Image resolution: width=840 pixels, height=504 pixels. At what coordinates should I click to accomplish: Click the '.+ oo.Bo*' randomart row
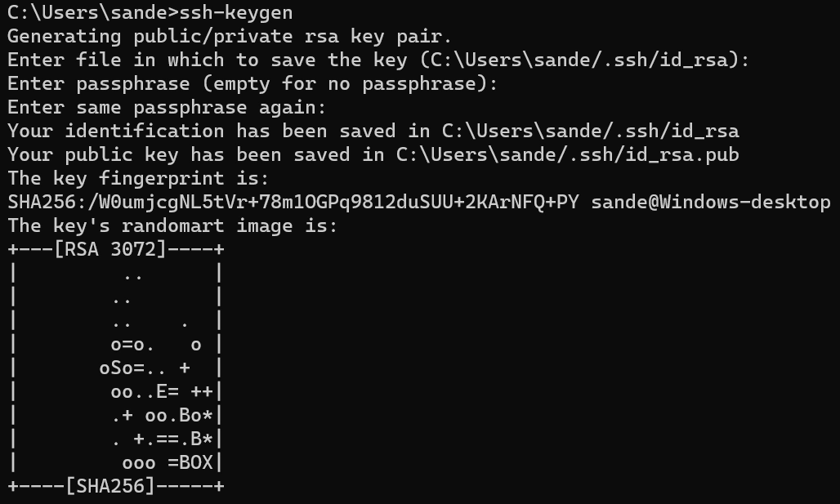(162, 416)
